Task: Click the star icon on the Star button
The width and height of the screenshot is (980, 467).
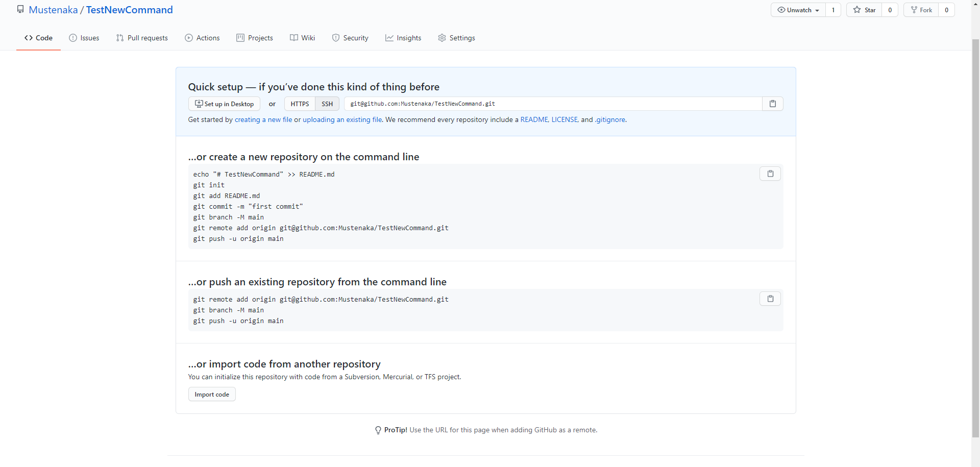Action: (x=857, y=10)
